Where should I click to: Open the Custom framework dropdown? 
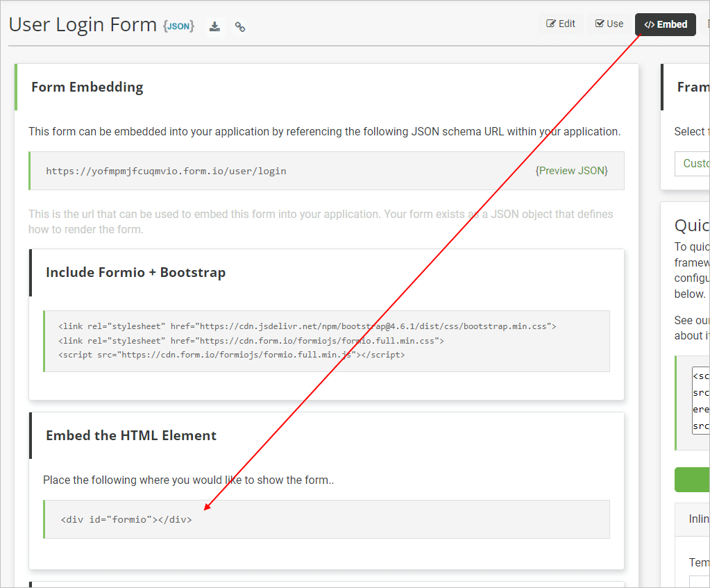point(698,163)
